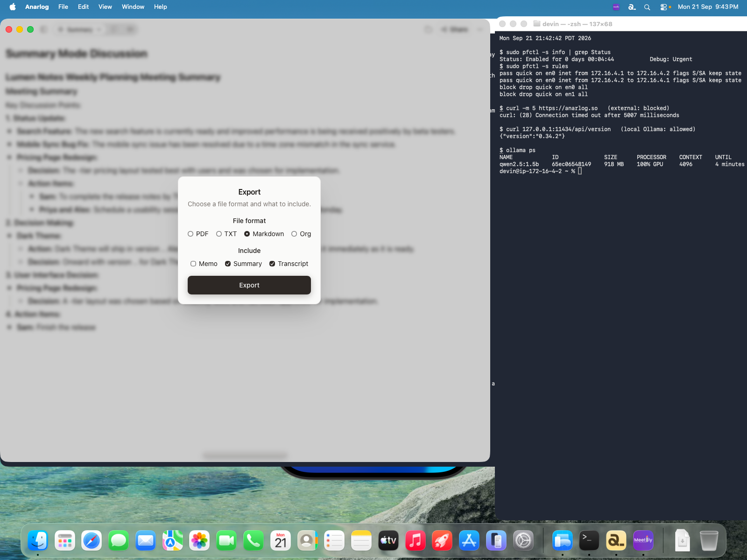Select the Markdown file format option

247,234
